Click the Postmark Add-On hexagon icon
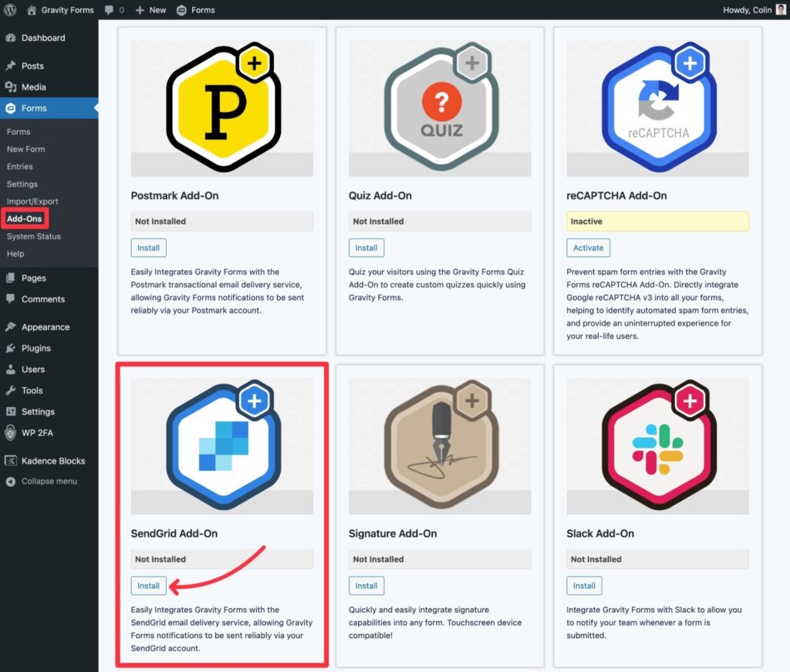 coord(221,106)
